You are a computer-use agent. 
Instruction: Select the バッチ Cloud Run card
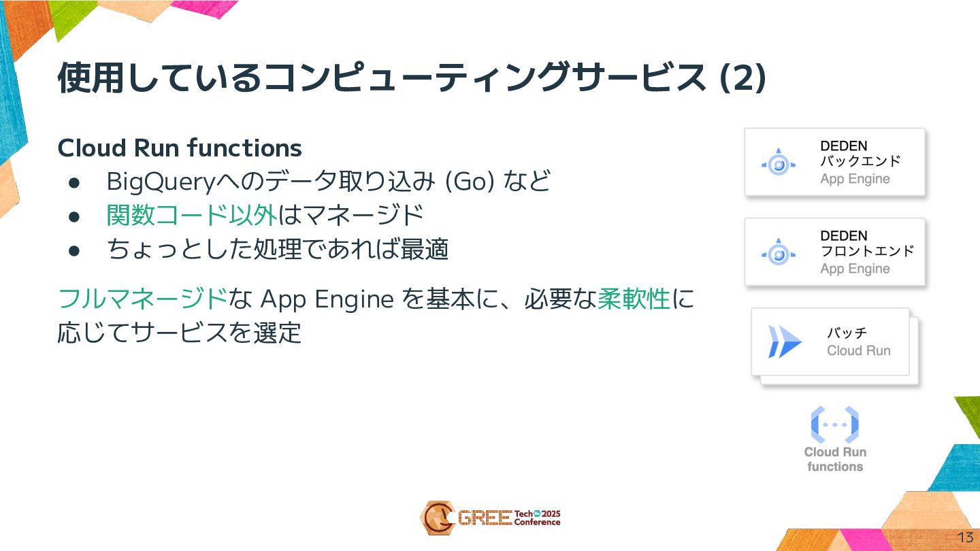click(831, 341)
